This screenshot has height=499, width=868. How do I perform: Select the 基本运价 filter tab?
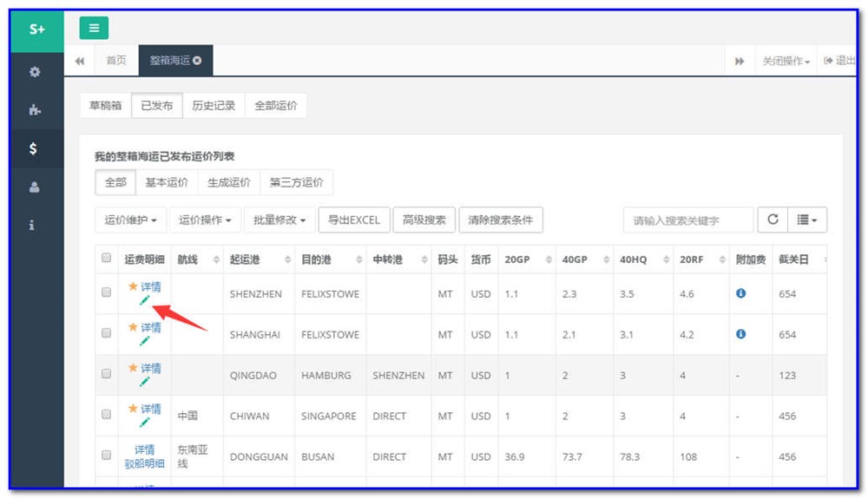(167, 182)
